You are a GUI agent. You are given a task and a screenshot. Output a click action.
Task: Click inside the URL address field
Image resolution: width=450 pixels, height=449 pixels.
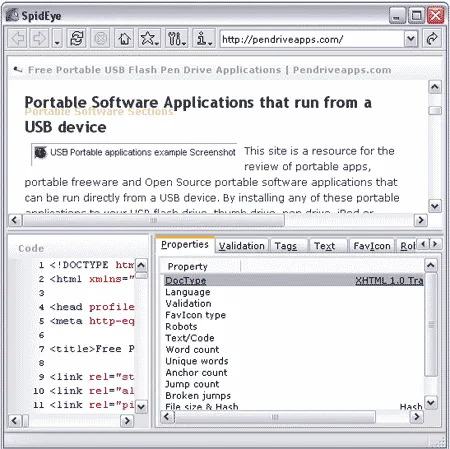tap(312, 39)
